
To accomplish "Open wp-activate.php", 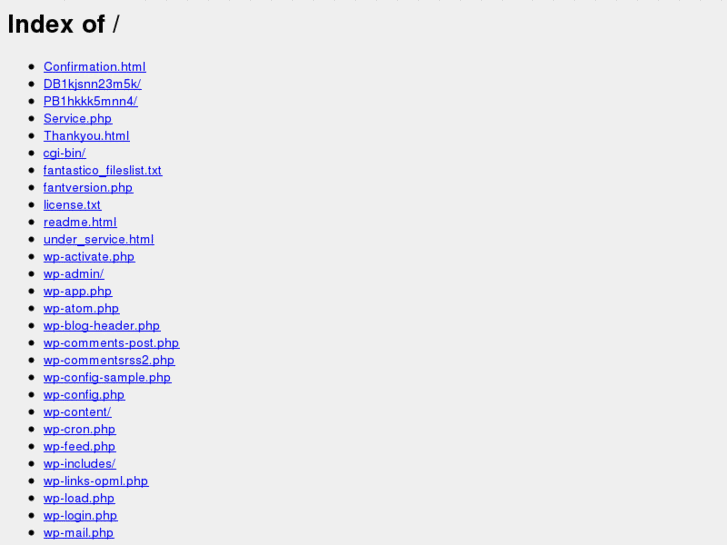I will [89, 257].
